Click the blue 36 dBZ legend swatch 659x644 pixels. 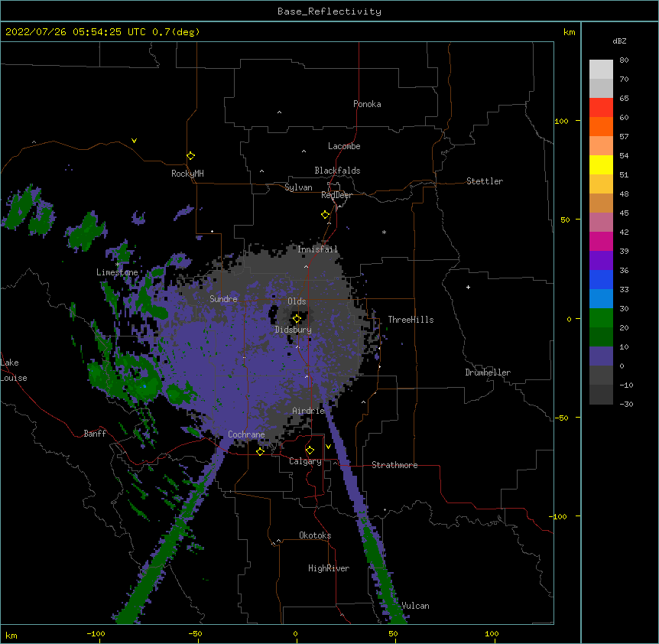[x=601, y=279]
